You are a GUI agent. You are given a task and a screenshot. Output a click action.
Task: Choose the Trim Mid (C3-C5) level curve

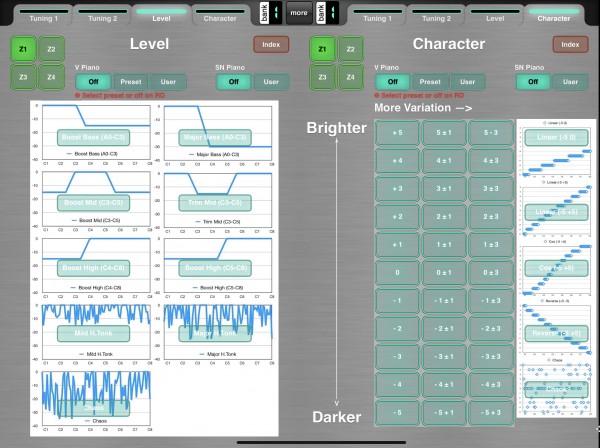[x=215, y=203]
